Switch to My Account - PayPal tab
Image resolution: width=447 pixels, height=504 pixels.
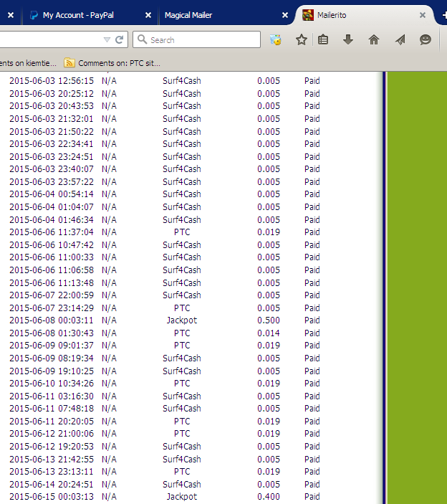pyautogui.click(x=90, y=15)
